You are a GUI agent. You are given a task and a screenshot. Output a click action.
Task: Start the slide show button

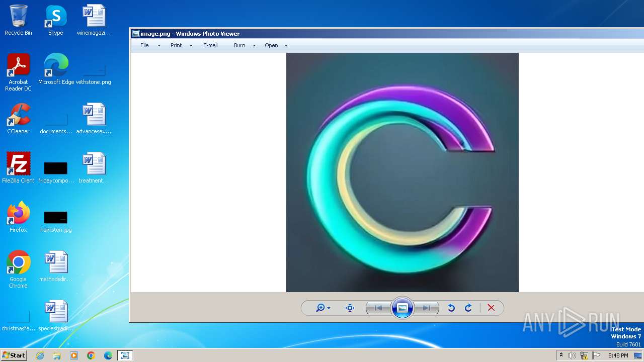[403, 308]
